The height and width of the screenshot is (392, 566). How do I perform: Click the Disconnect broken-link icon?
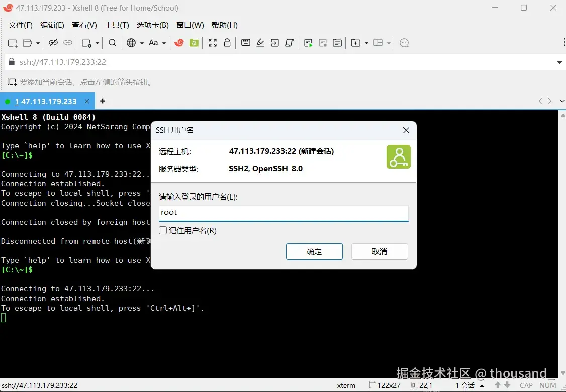(x=53, y=43)
